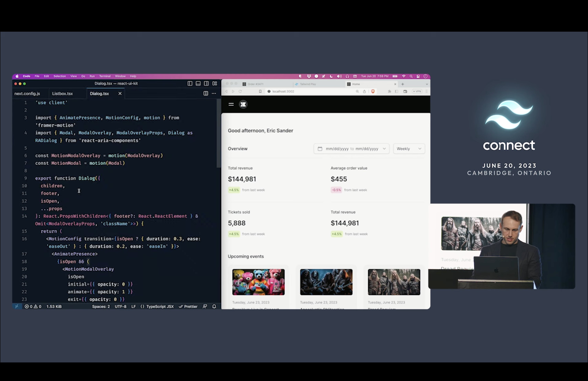Toggle the primary sidebar layout icon

190,84
